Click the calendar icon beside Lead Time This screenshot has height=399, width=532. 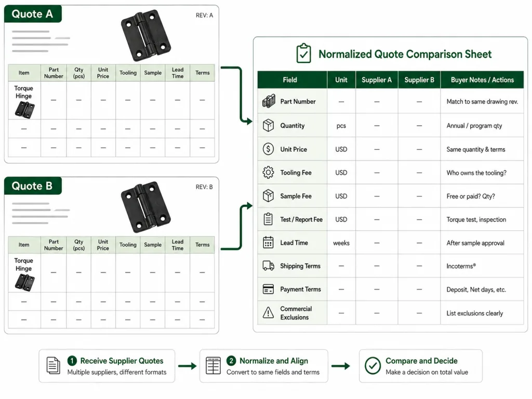[269, 243]
